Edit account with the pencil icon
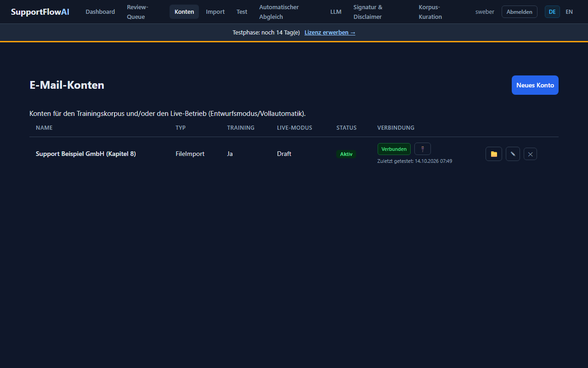 pyautogui.click(x=513, y=154)
